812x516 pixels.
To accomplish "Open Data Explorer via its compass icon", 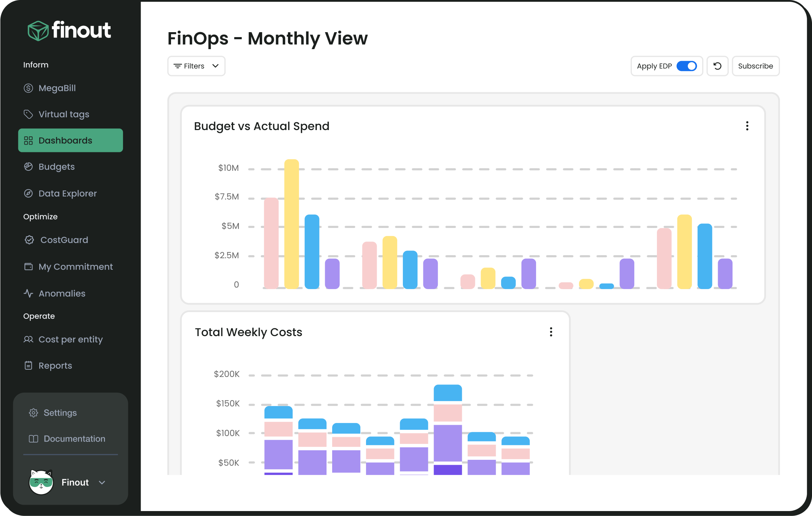I will tap(29, 193).
